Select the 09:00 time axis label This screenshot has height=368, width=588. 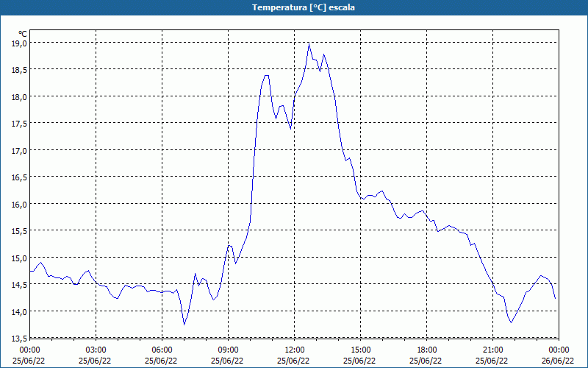pyautogui.click(x=228, y=350)
